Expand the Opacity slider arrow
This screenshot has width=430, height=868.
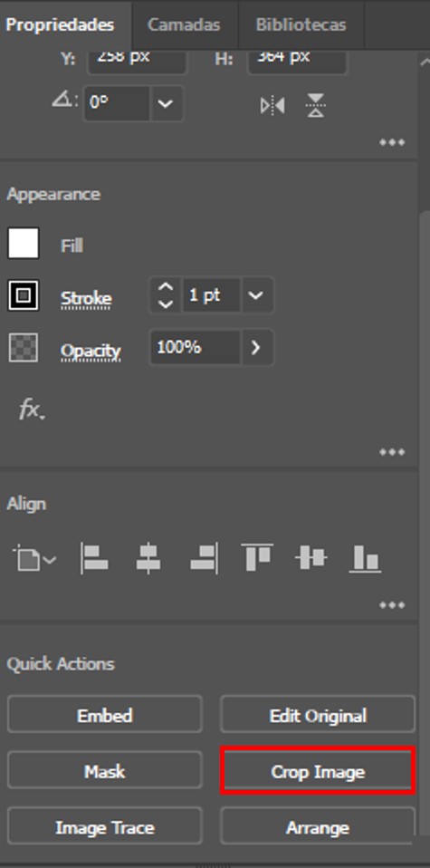pos(255,348)
